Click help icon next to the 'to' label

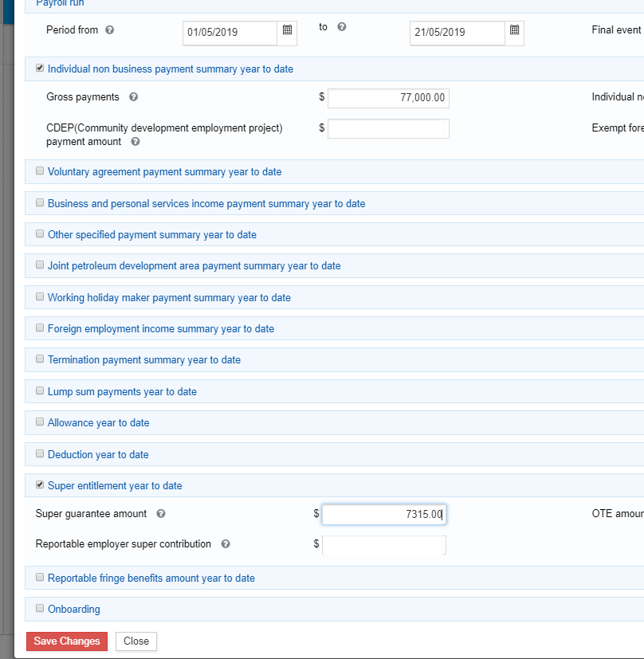(x=341, y=27)
